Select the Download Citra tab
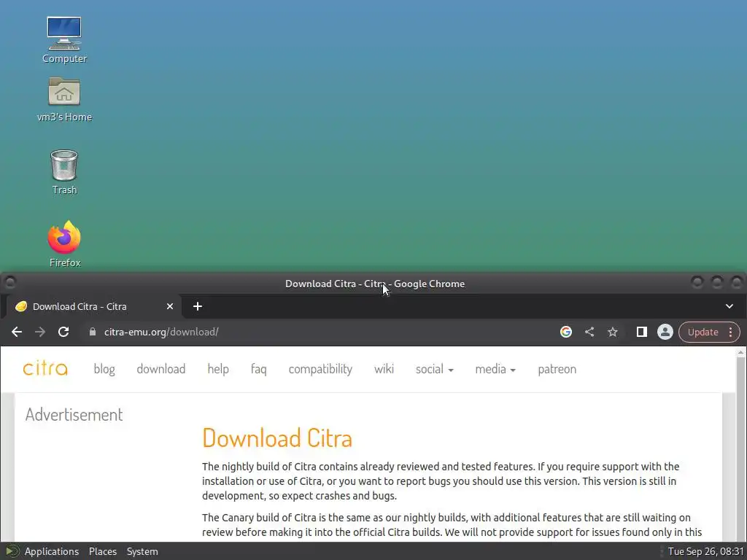This screenshot has width=747, height=560. (x=93, y=306)
